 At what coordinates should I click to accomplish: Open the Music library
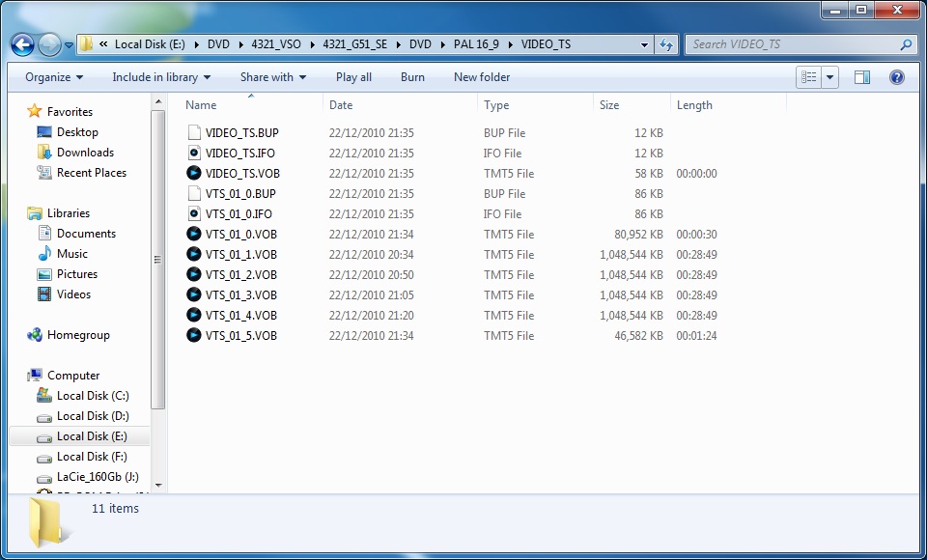pos(72,254)
